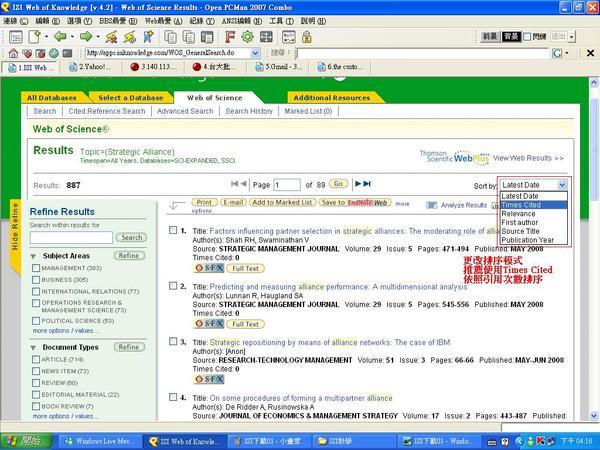600x450 pixels.
Task: Open Windows Live Messenger taskbar item
Action: click(x=100, y=441)
